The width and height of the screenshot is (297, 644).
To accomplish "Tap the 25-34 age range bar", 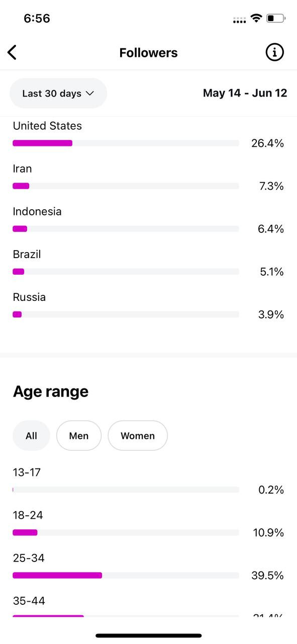I will 126,575.
